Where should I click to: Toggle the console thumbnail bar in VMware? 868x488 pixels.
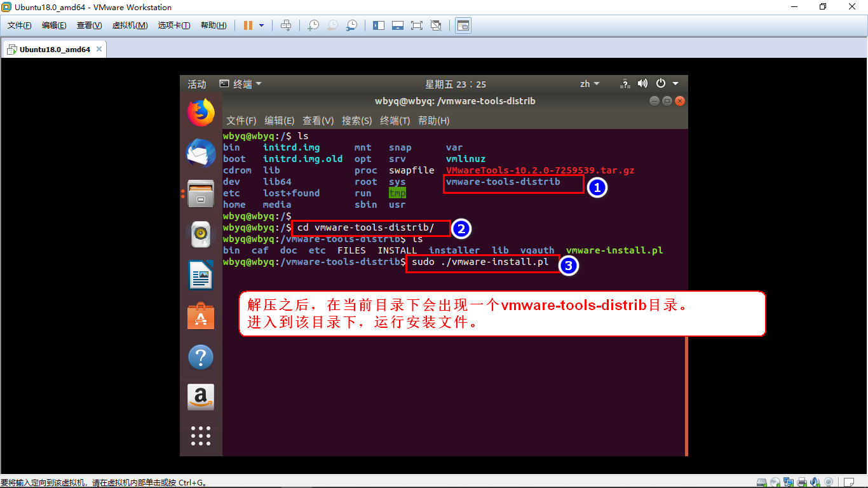(x=398, y=25)
